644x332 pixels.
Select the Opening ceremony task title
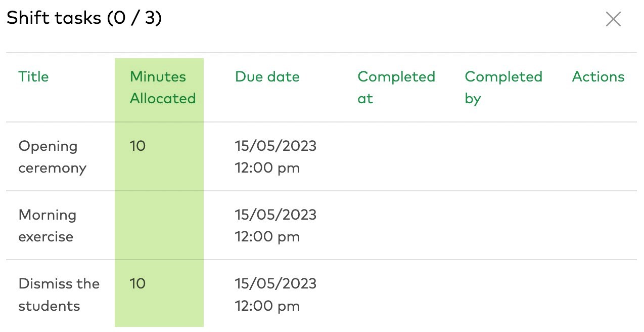53,157
